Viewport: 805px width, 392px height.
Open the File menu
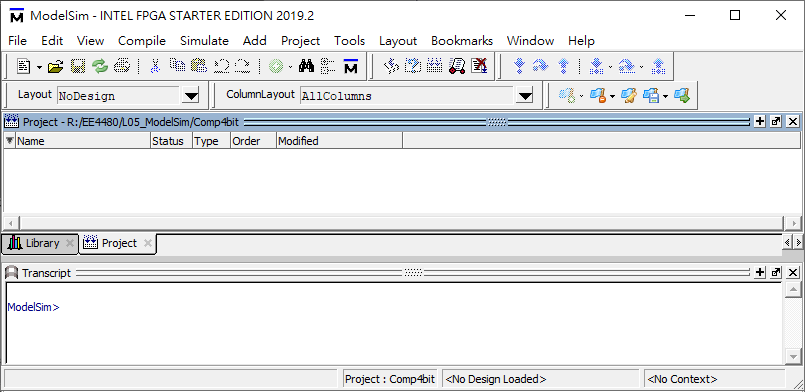(17, 41)
